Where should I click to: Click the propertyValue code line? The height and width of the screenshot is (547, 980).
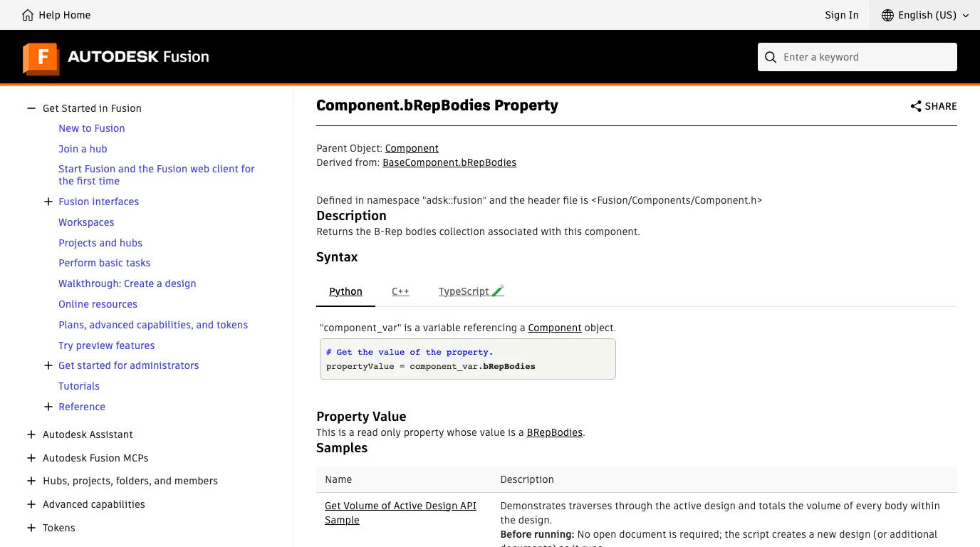click(431, 366)
